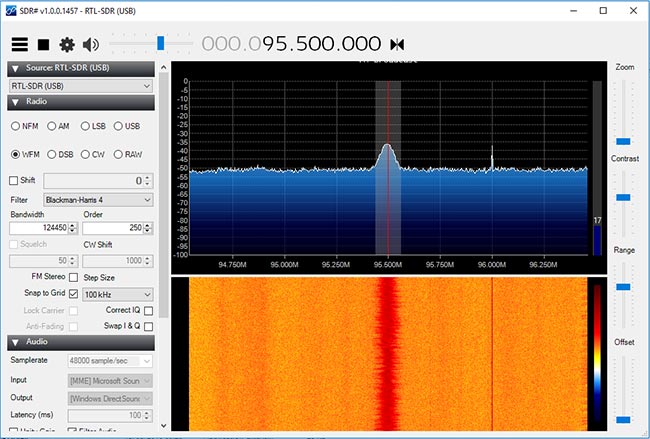Stop the radio with the stop button
This screenshot has width=650, height=439.
[43, 44]
